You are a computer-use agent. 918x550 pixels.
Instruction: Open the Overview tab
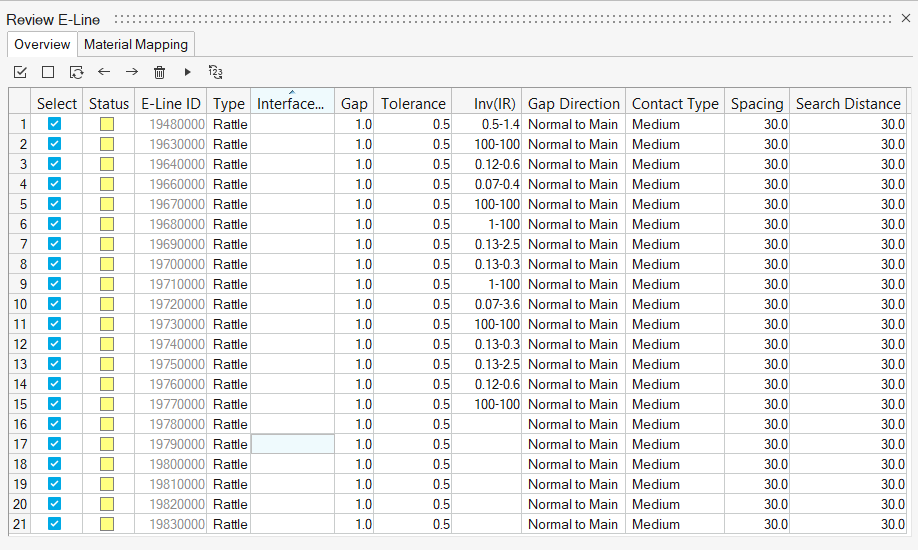point(42,44)
